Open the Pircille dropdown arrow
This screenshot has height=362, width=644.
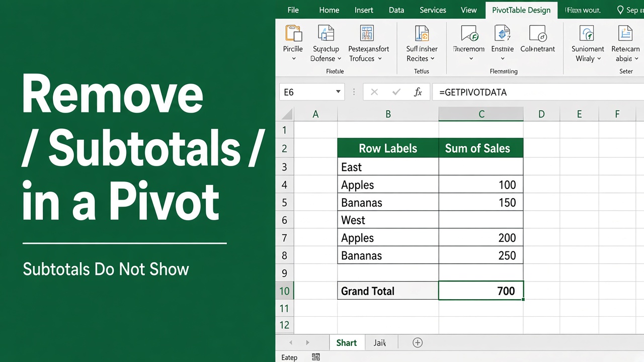point(293,58)
